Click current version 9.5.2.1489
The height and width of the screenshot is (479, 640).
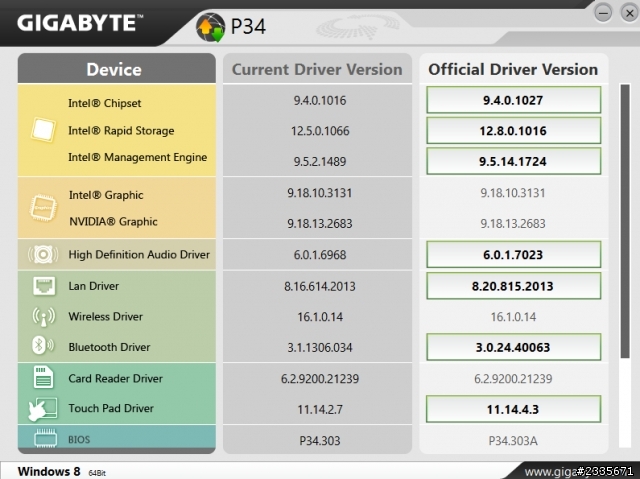(x=320, y=162)
